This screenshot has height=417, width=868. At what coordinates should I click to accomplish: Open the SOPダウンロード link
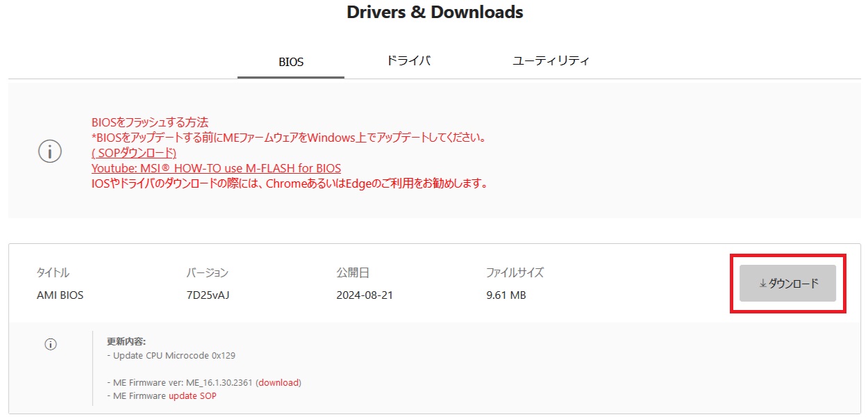pos(134,153)
